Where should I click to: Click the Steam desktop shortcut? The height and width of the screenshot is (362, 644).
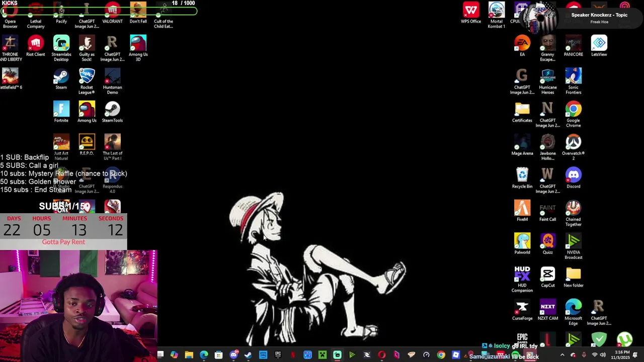click(x=61, y=79)
